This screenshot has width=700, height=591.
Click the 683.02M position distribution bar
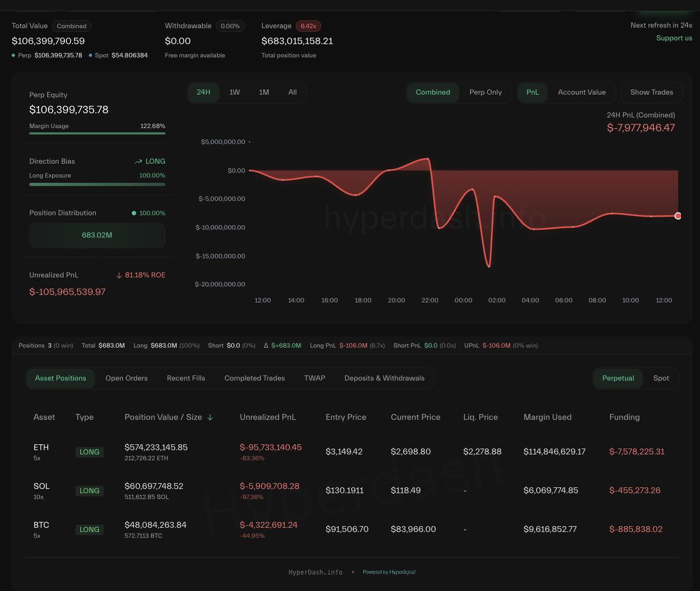point(97,235)
